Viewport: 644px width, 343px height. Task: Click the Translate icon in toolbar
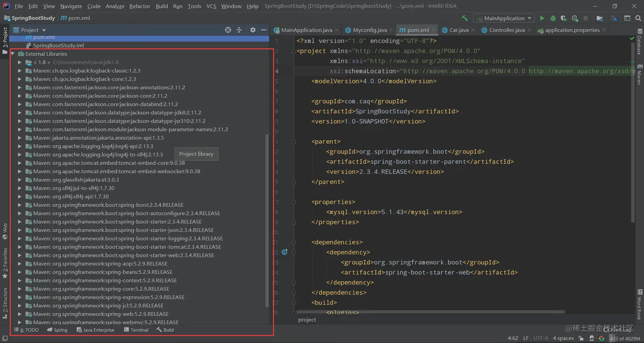click(x=613, y=18)
